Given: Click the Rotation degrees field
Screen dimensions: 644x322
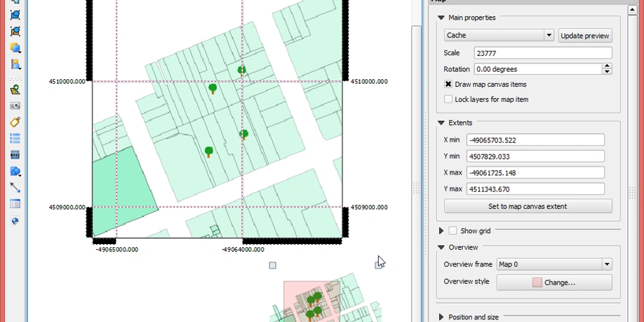Looking at the screenshot, I should coord(538,69).
